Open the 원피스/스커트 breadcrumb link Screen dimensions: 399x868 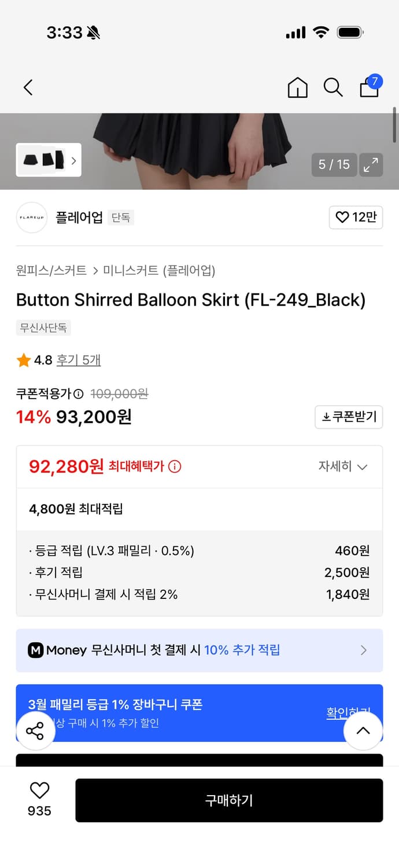(52, 270)
